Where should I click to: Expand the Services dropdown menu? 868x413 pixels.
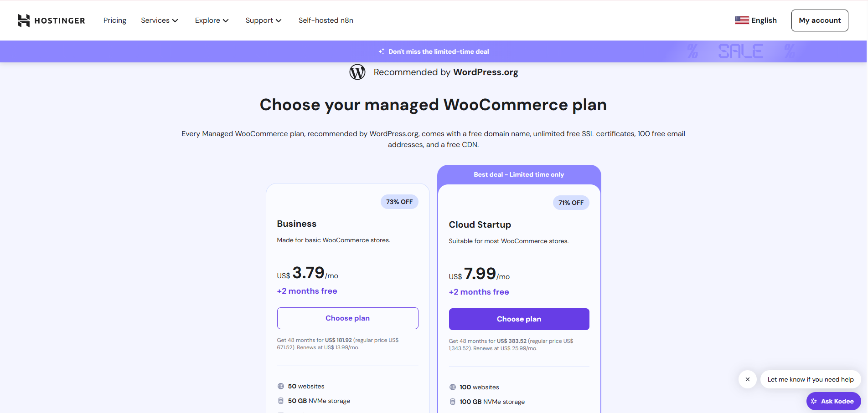pos(159,20)
